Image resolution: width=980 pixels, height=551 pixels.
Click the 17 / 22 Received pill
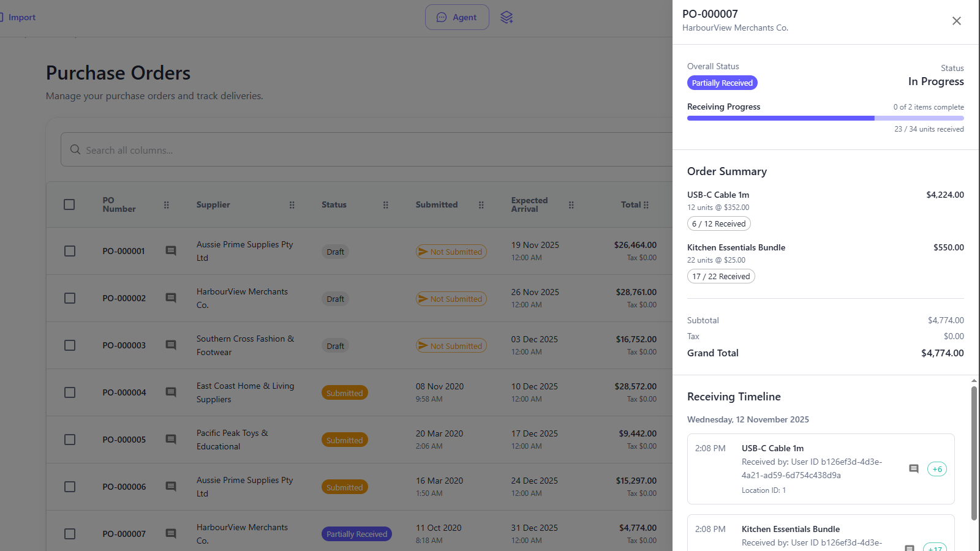click(x=721, y=276)
